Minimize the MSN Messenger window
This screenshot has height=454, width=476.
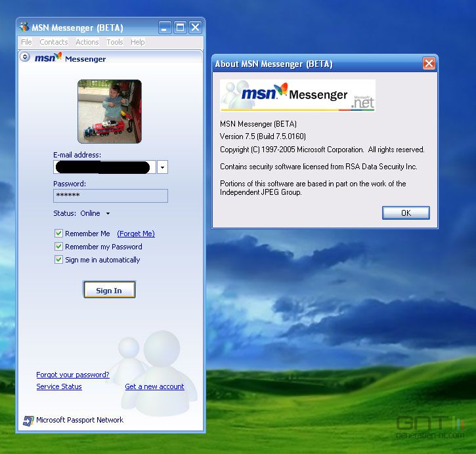click(x=165, y=28)
